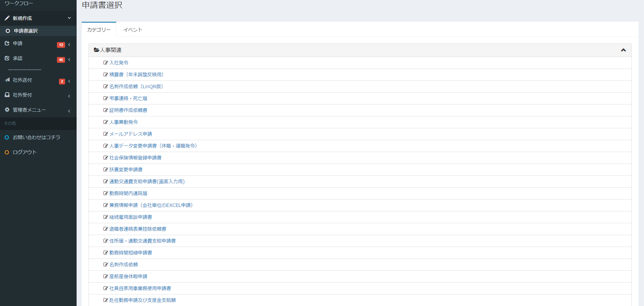Click the edit icon beside 勤務時間短縮申請書

[105, 253]
